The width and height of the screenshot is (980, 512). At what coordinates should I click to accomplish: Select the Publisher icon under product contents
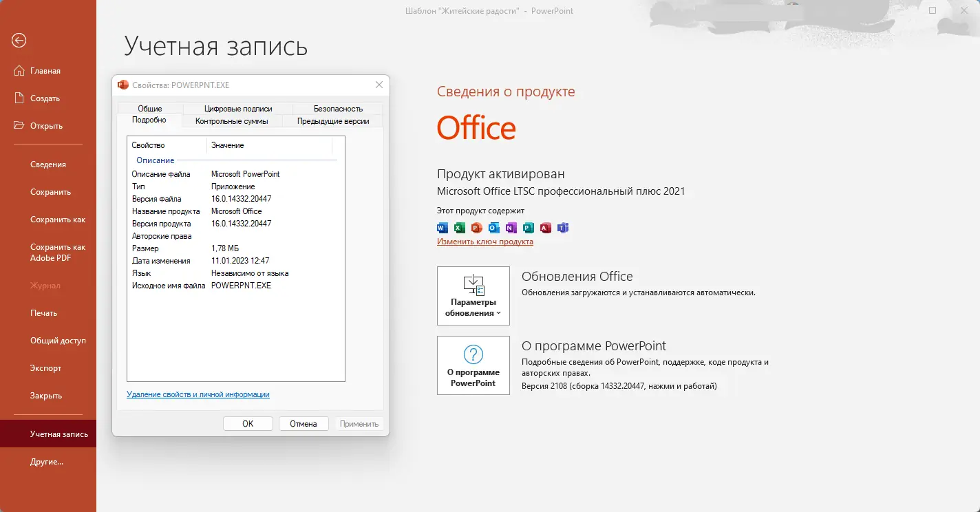[529, 228]
